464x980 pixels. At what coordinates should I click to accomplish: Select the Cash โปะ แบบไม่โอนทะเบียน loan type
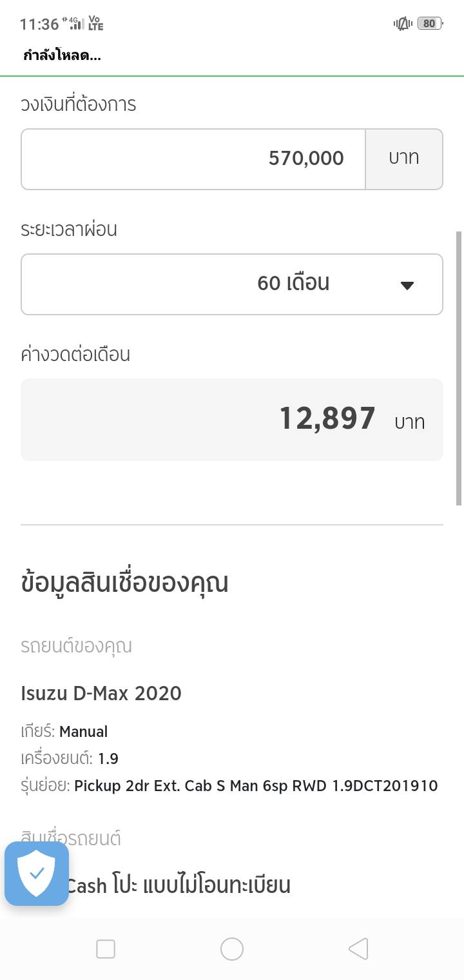(178, 886)
